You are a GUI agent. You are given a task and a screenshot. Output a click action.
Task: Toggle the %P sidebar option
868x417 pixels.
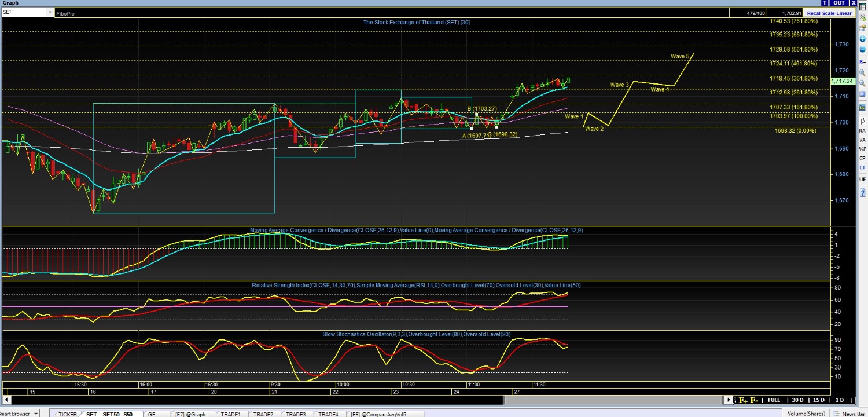tap(862, 149)
